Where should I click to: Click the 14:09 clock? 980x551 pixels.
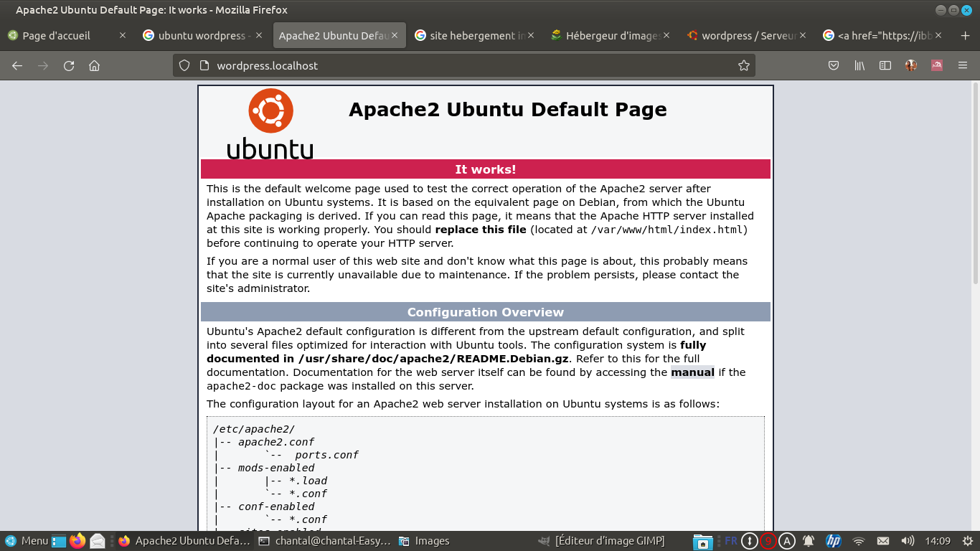point(938,541)
